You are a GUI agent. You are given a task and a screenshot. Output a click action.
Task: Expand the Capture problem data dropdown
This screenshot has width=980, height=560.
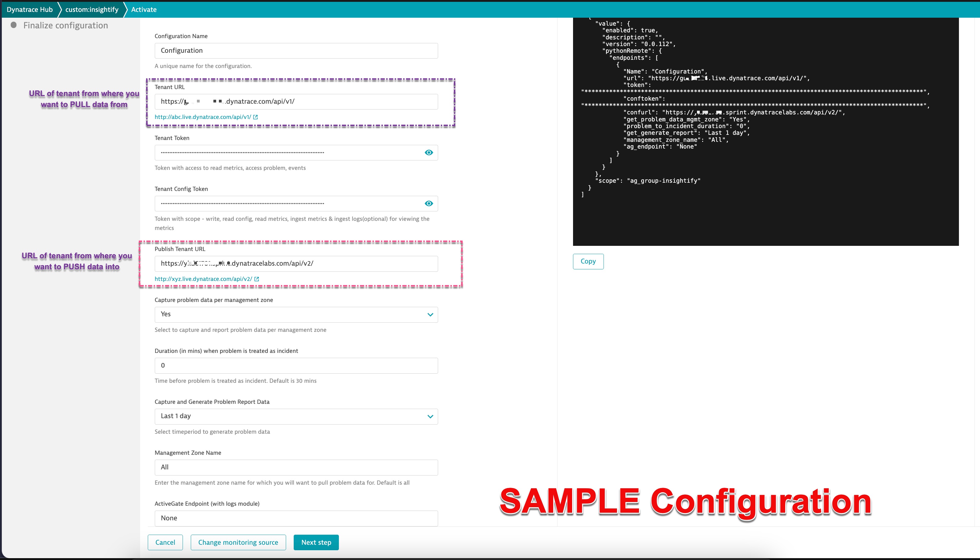tap(430, 314)
